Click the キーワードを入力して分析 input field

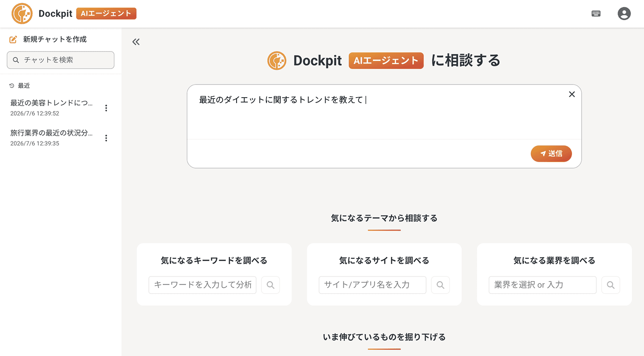pos(203,285)
